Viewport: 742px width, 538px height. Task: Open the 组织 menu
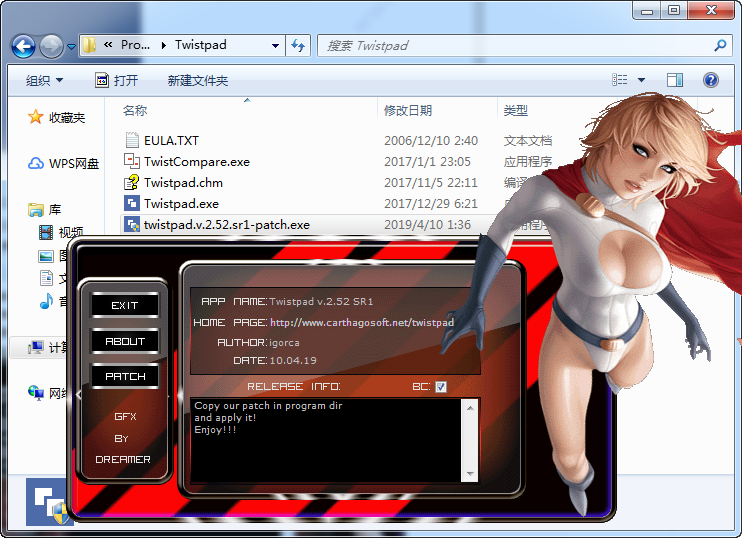coord(44,80)
